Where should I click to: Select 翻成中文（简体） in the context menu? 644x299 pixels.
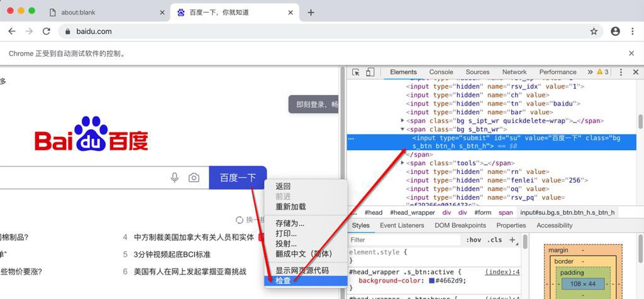306,254
